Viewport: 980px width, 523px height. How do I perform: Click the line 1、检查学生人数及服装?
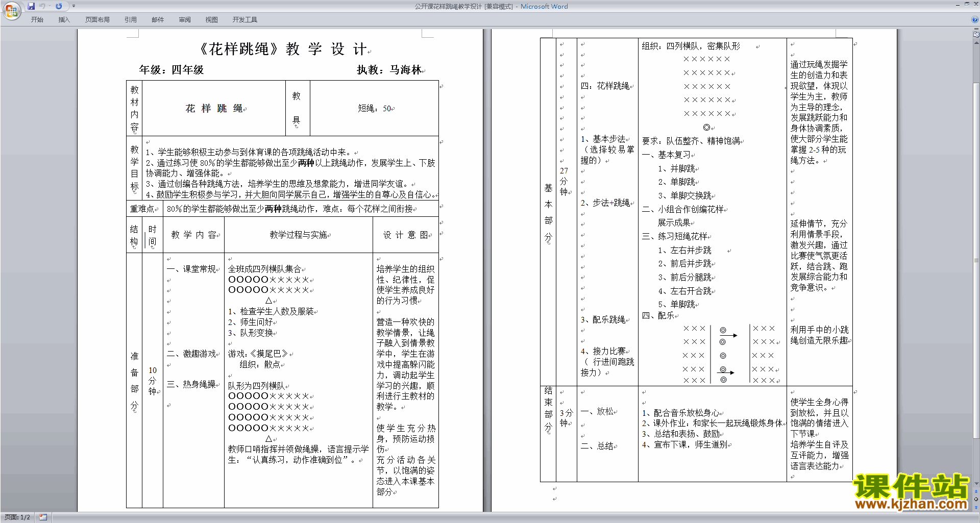[271, 311]
